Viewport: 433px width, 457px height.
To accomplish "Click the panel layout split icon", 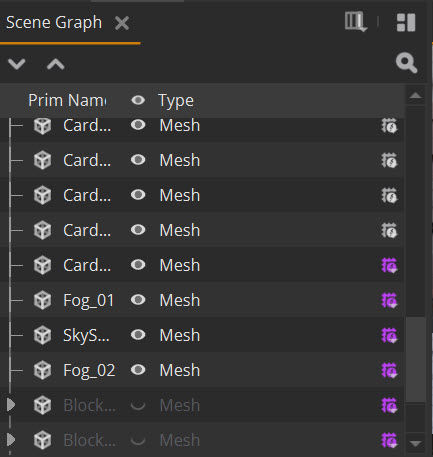I will pos(406,23).
